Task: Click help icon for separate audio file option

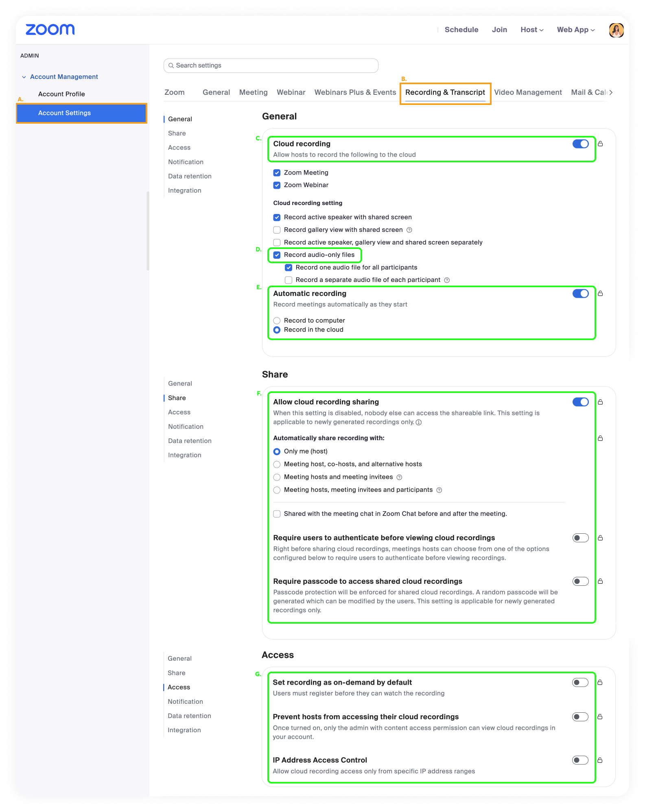Action: pos(447,280)
